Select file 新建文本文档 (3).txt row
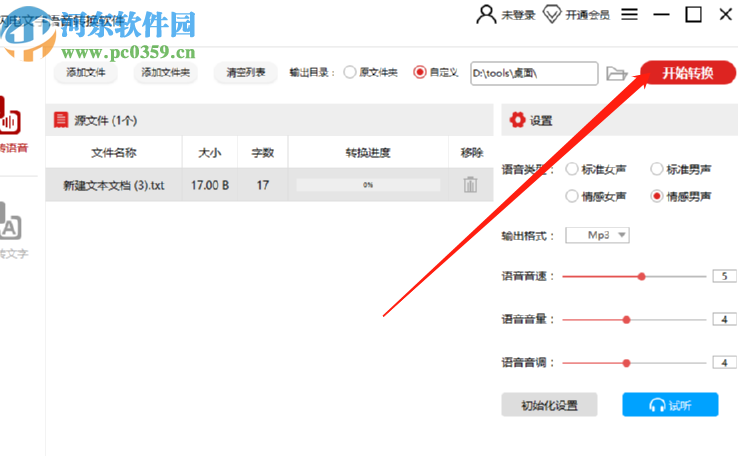 point(269,185)
